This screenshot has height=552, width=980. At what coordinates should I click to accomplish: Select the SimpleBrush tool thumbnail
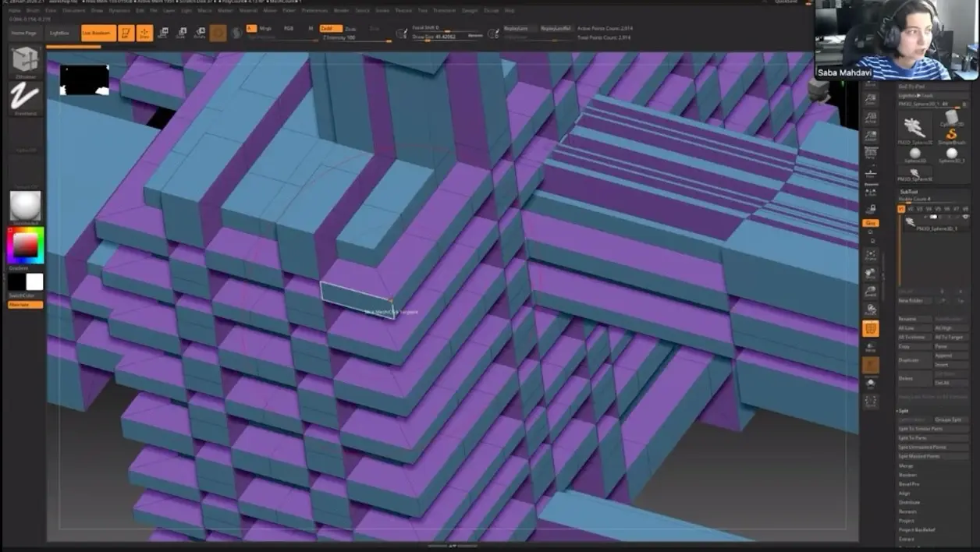click(951, 136)
